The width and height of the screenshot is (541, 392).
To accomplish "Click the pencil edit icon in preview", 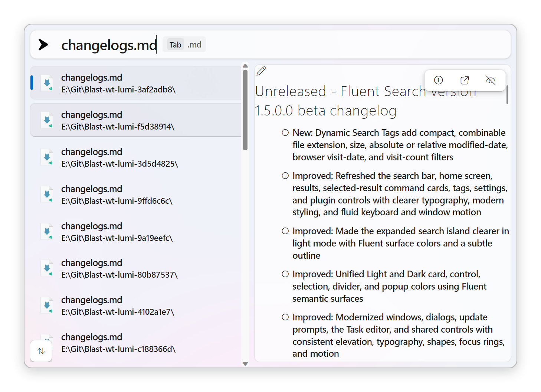I will 261,71.
